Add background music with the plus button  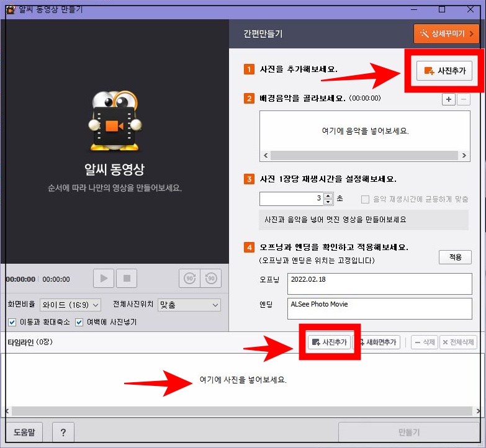[448, 99]
